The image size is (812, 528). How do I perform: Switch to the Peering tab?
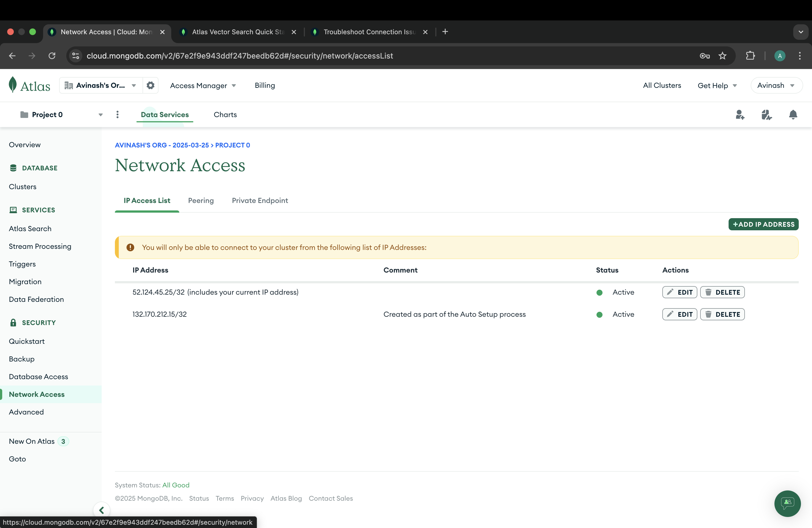coord(201,200)
